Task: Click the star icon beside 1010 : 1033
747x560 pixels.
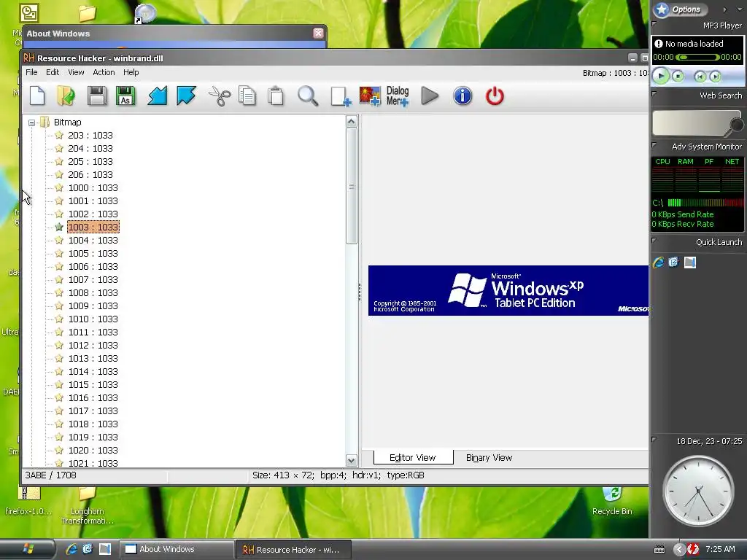Action: pos(59,319)
